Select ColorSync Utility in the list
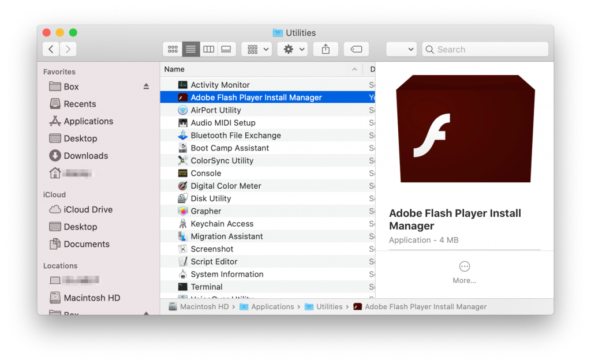The width and height of the screenshot is (591, 364). 268,160
